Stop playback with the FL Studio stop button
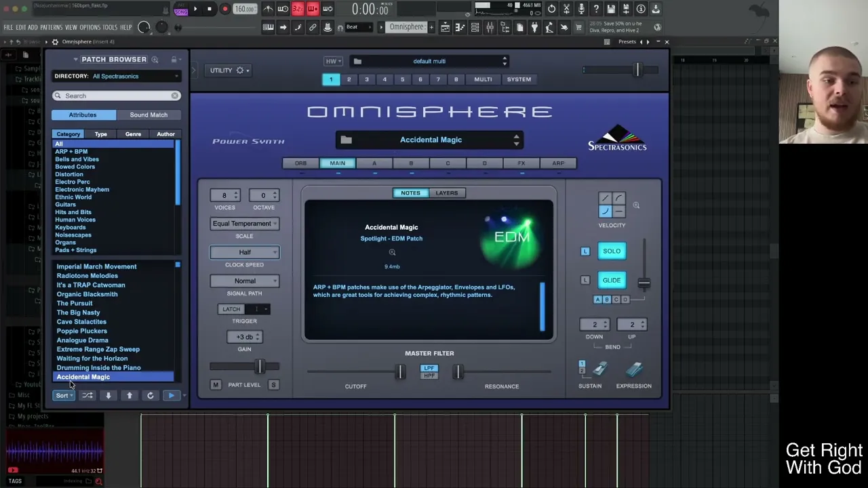Image resolution: width=868 pixels, height=488 pixels. pyautogui.click(x=210, y=9)
